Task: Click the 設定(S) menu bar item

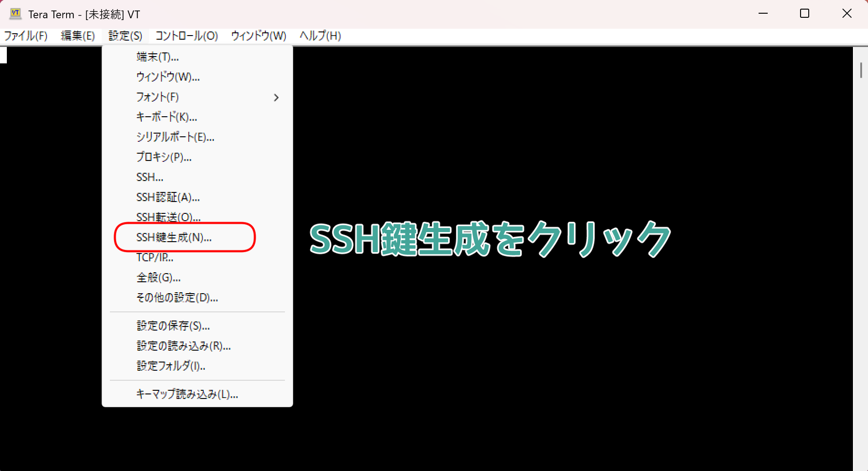Action: [125, 36]
